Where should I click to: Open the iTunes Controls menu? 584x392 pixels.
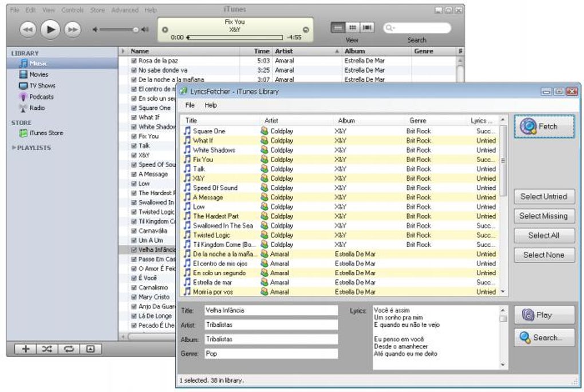72,10
